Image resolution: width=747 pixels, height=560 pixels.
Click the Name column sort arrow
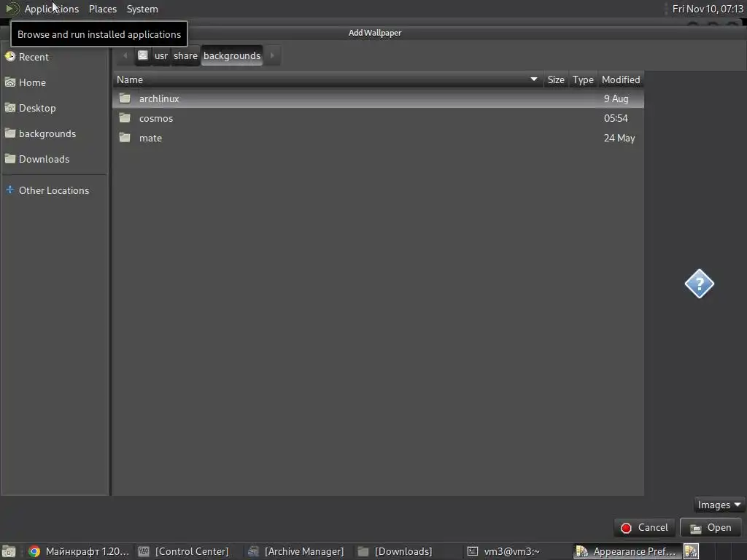(x=533, y=79)
